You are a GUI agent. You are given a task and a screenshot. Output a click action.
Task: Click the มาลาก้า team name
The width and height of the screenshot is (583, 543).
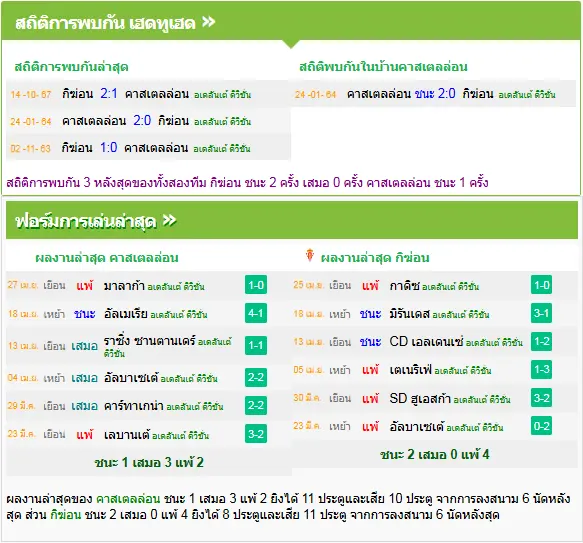(124, 286)
